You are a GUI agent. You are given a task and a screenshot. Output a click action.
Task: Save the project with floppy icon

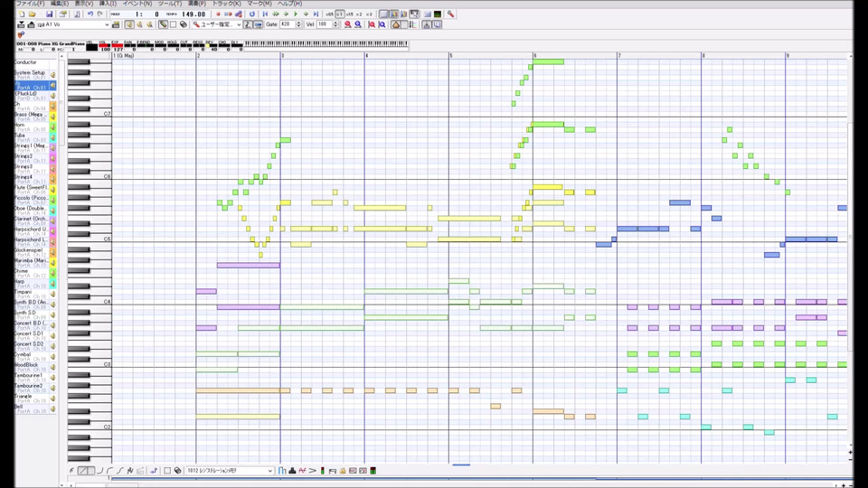pos(49,14)
